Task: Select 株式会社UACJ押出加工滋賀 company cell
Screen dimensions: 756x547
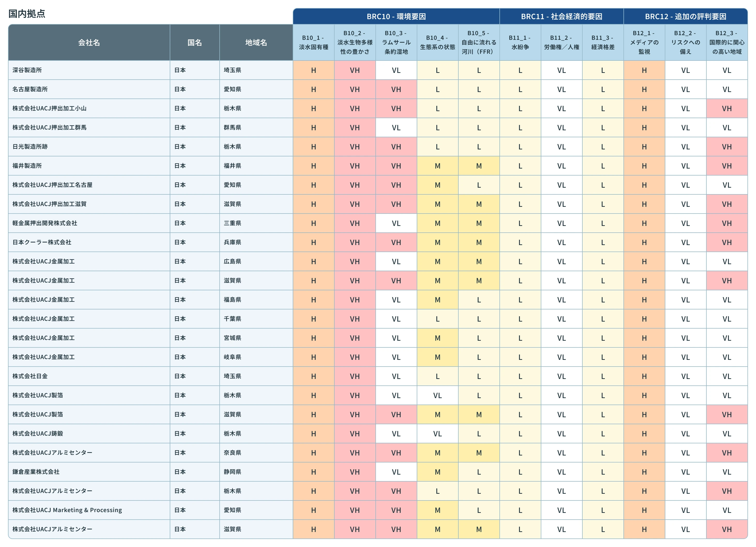Action: pyautogui.click(x=89, y=204)
